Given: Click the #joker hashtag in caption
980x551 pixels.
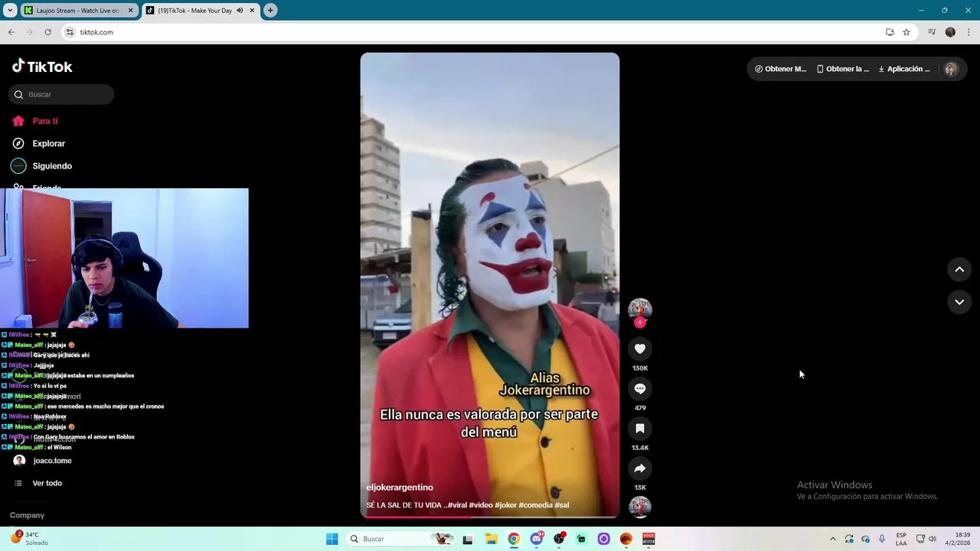Looking at the screenshot, I should [x=505, y=505].
